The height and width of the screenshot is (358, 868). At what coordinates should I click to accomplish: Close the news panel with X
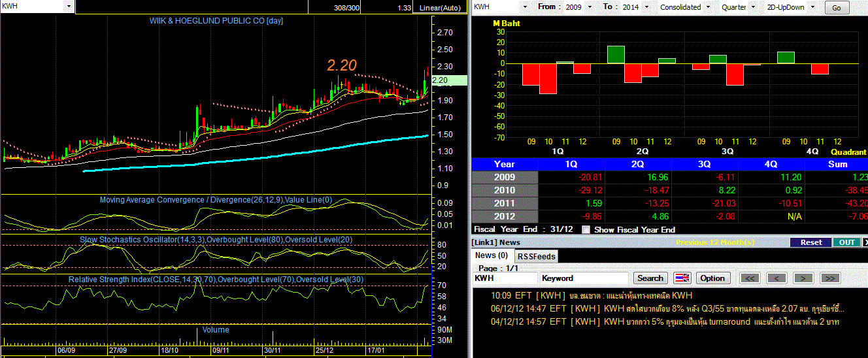[865, 242]
